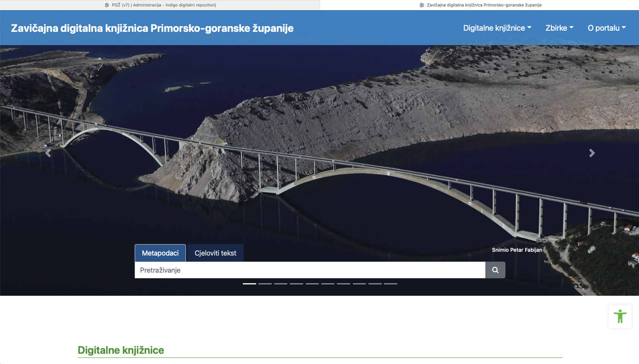Viewport: 639px width, 364px height.
Task: Click the bridge hero image
Action: click(x=319, y=114)
